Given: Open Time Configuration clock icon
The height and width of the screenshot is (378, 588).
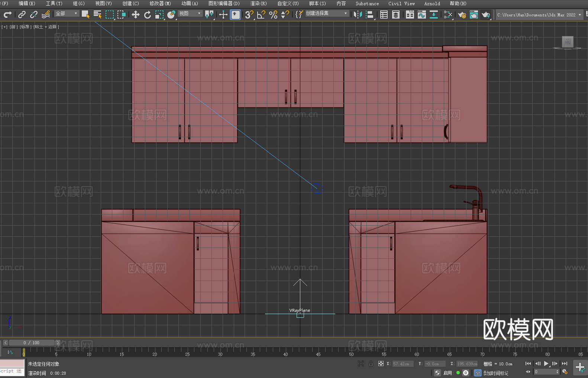Looking at the screenshot, I should coord(565,372).
